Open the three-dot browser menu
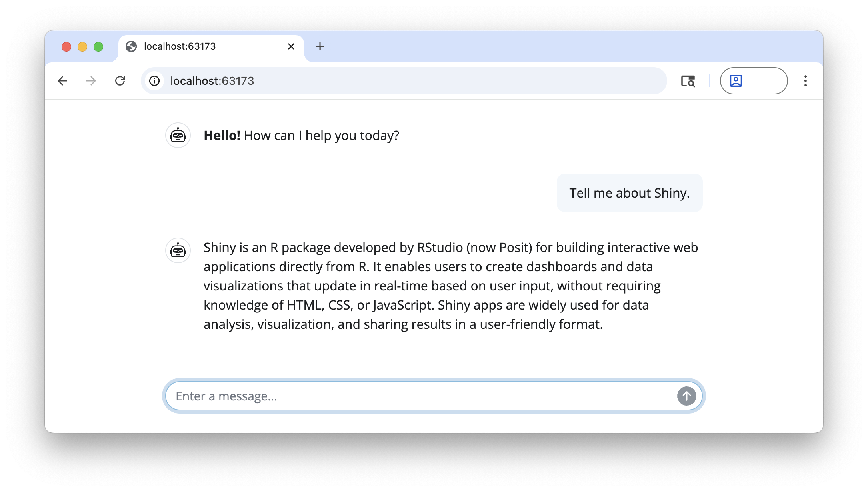The image size is (868, 492). tap(805, 81)
